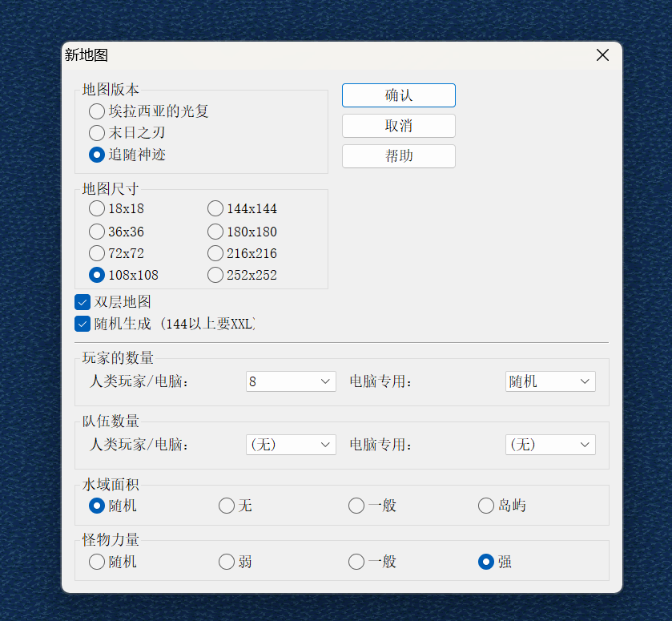This screenshot has height=621, width=672.
Task: Select the 216x216 map size
Action: (215, 253)
